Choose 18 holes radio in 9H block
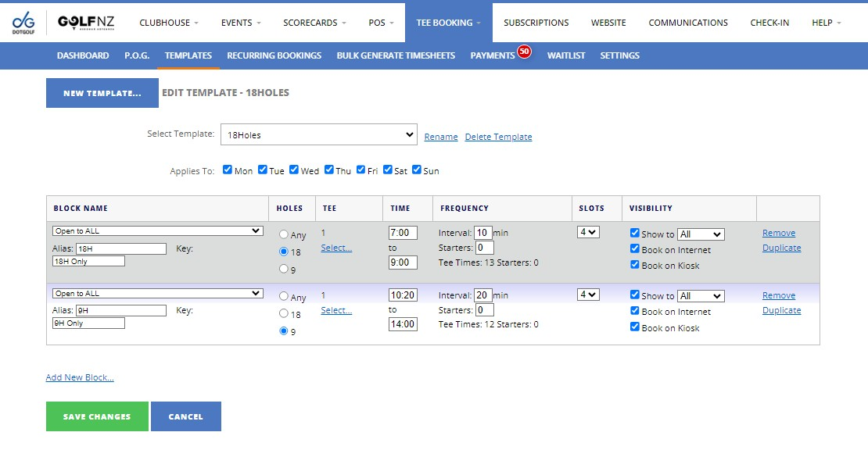Viewport: 868px width, 450px height. click(x=284, y=314)
